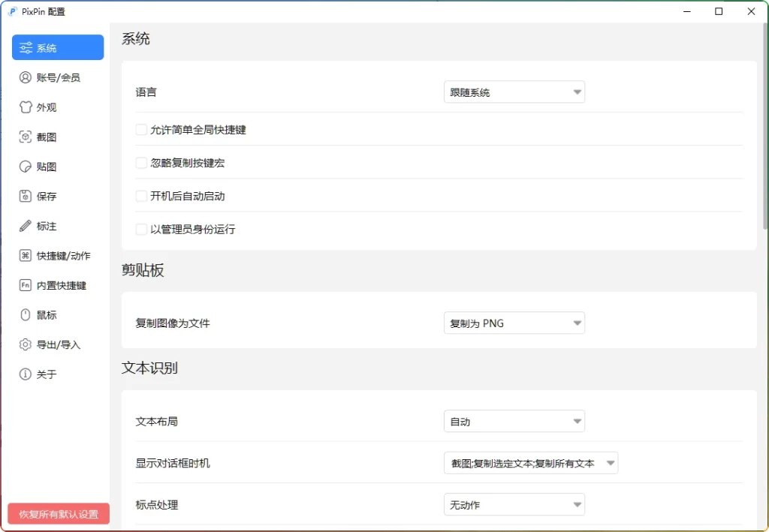
Task: Toggle the 开机后自动启动 checkbox
Action: tap(141, 196)
